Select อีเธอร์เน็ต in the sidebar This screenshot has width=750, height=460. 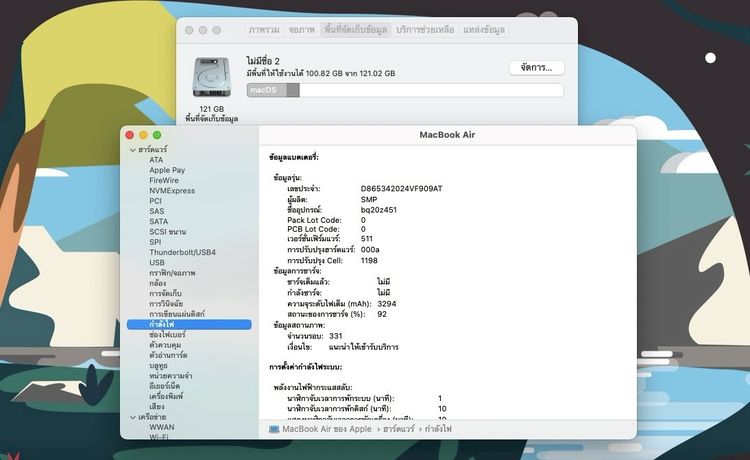click(165, 386)
